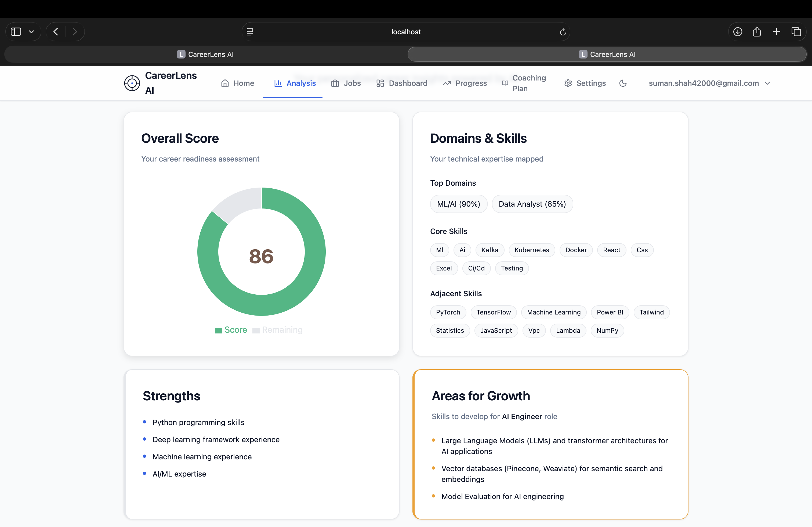Viewport: 812px width, 527px height.
Task: Switch to the first CareerLens AI browser tab
Action: pos(205,54)
